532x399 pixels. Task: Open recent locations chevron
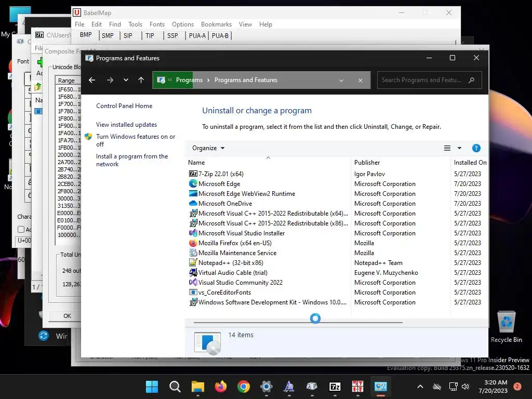point(126,80)
